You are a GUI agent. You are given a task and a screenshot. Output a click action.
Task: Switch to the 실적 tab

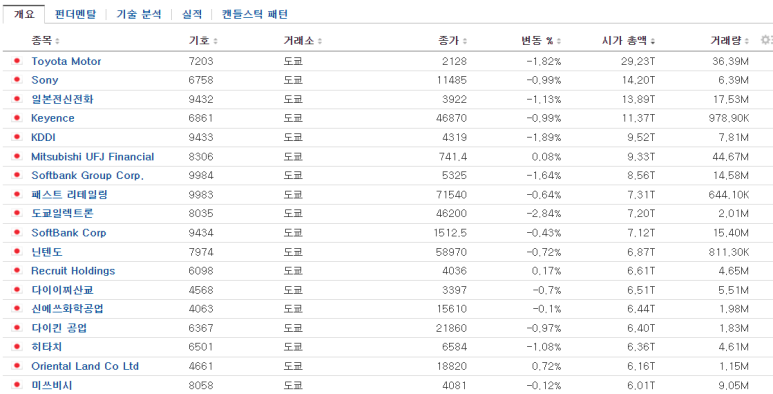coord(192,14)
